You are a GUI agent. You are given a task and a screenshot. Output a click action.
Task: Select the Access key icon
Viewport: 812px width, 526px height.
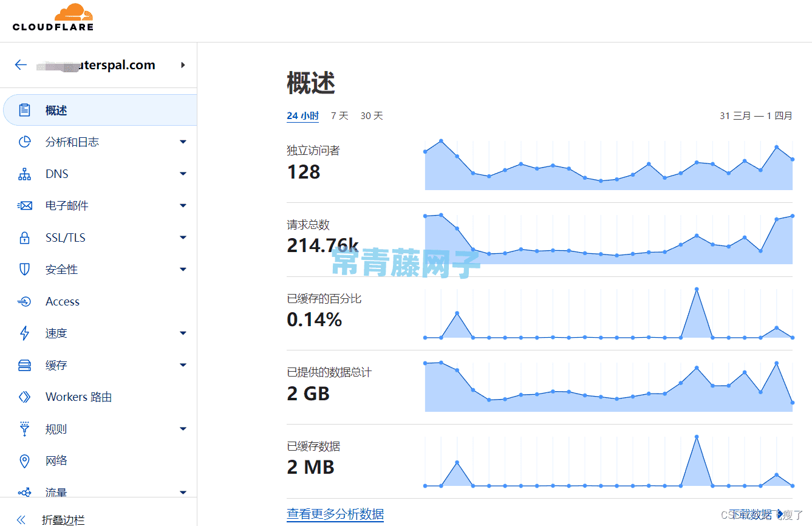[x=24, y=301]
